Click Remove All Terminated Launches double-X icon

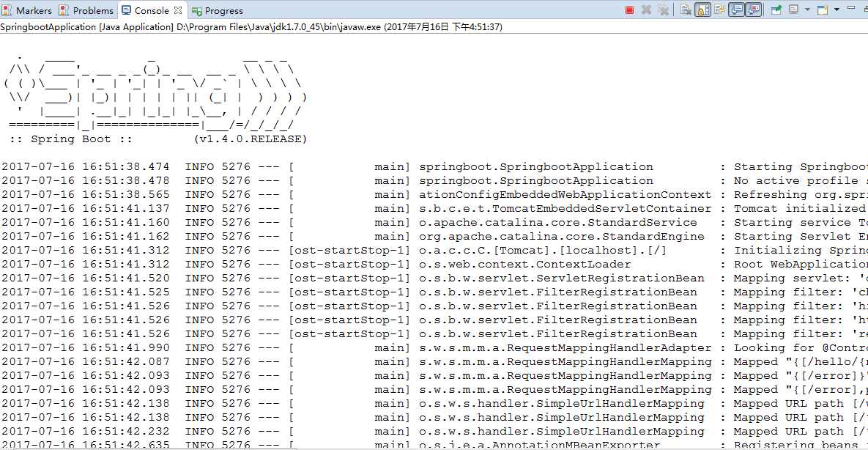663,10
